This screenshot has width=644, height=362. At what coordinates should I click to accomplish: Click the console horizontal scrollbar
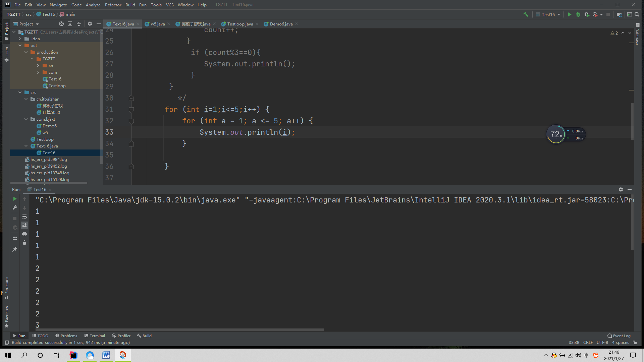pos(179,329)
